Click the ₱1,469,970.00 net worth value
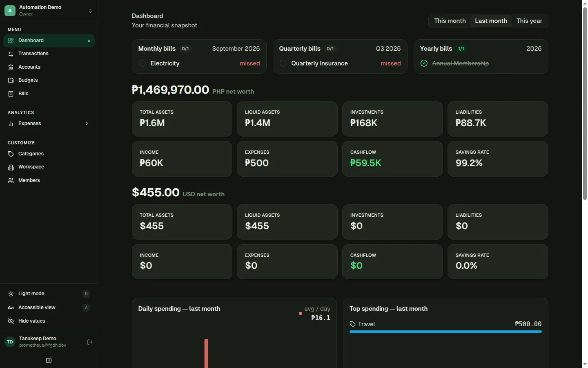Viewport: 588px width, 368px height. click(x=170, y=90)
